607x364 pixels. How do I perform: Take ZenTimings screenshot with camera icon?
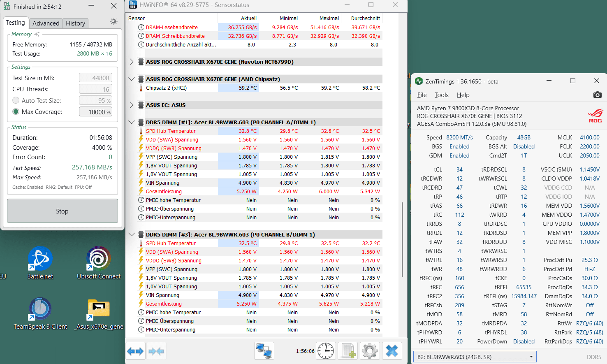[x=598, y=95]
